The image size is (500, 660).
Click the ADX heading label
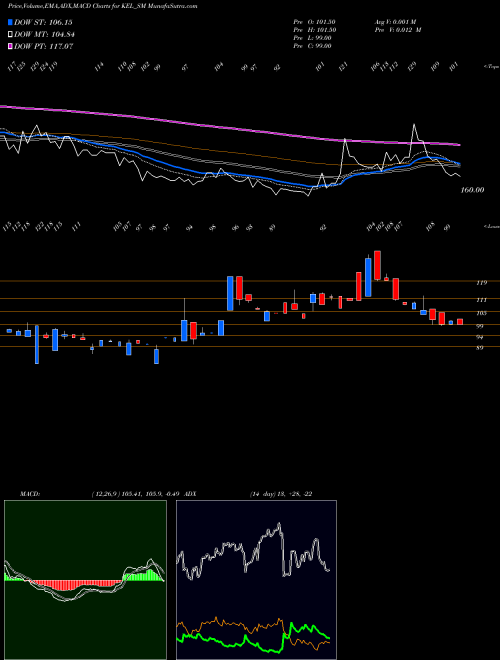(x=190, y=494)
